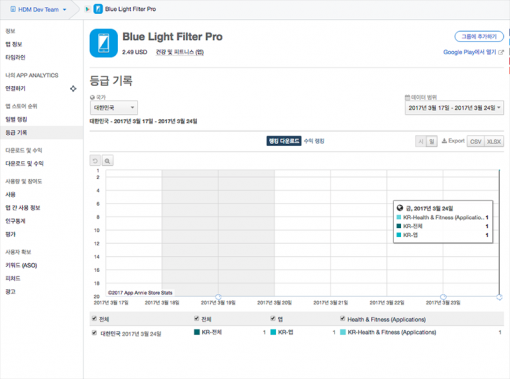510x379 pixels.
Task: Toggle the 전체 checkbox above the KR-전체 series
Action: (196, 319)
